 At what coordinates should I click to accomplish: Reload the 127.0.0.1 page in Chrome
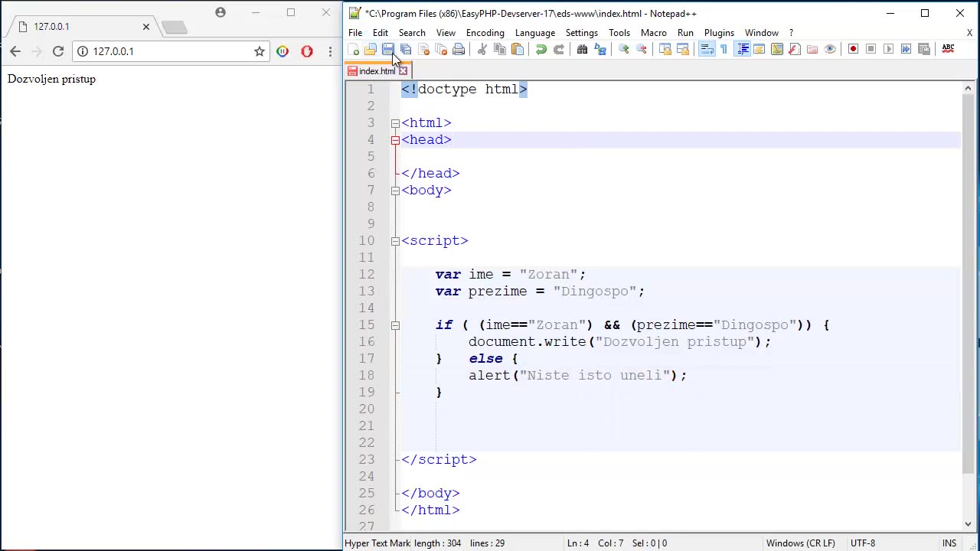(x=58, y=51)
